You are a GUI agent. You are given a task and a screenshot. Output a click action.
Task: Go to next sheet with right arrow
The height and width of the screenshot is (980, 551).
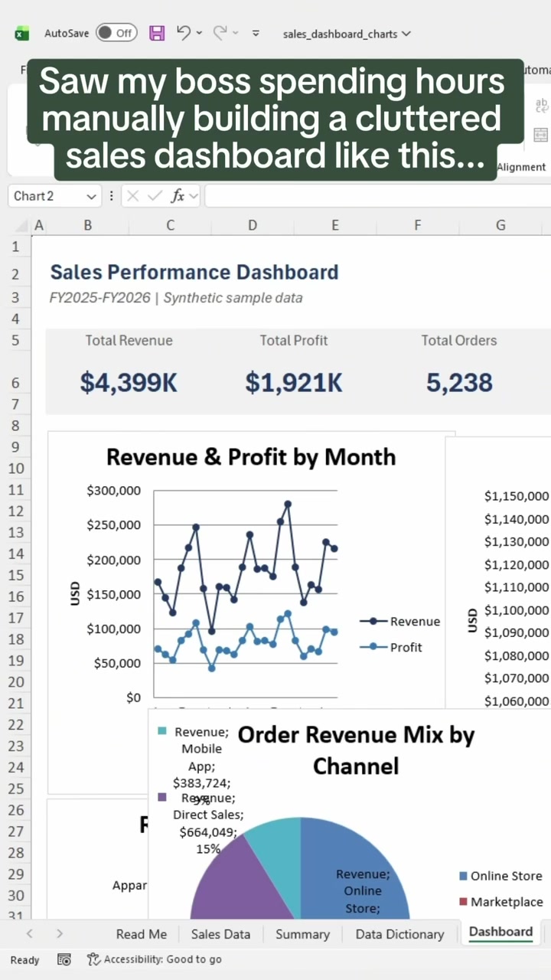coord(60,933)
